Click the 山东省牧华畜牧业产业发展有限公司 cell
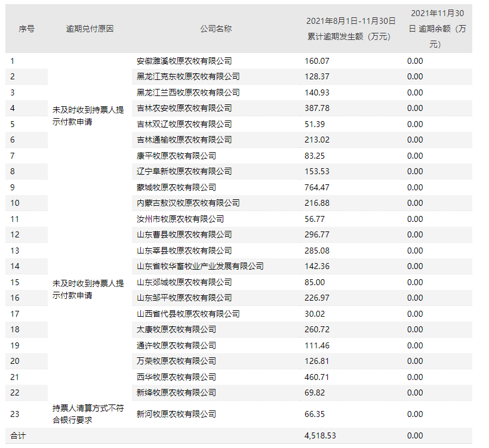 tap(200, 266)
